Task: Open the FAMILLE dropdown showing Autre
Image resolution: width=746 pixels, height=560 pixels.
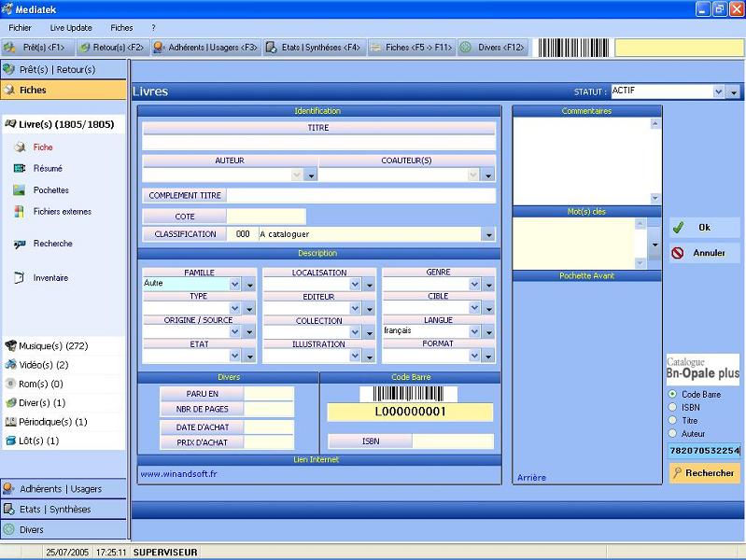Action: 235,284
